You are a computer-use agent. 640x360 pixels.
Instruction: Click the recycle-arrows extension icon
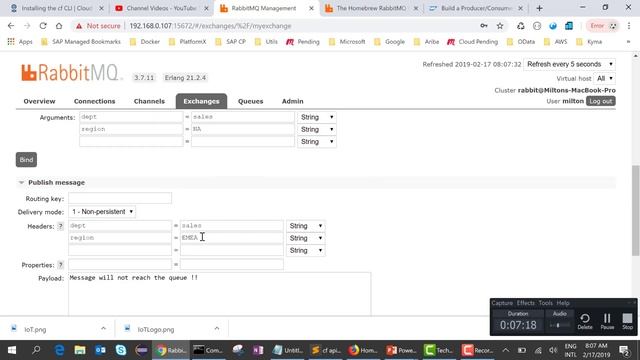pos(520,26)
